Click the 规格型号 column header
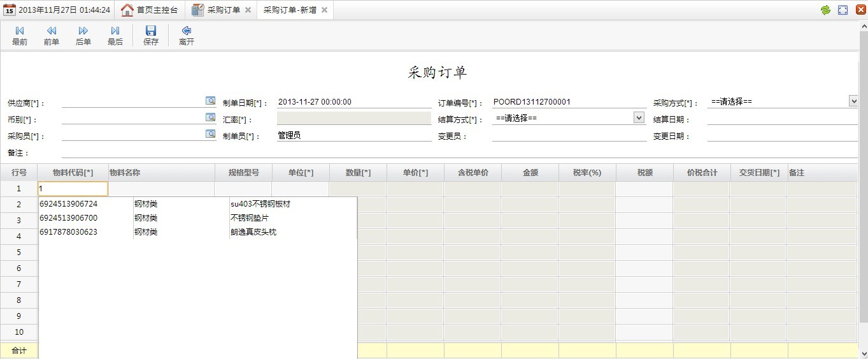The image size is (868, 359). (x=243, y=173)
